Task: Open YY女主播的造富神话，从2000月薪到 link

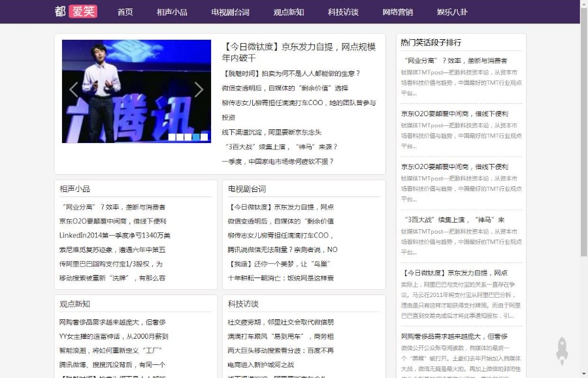Action: point(114,336)
